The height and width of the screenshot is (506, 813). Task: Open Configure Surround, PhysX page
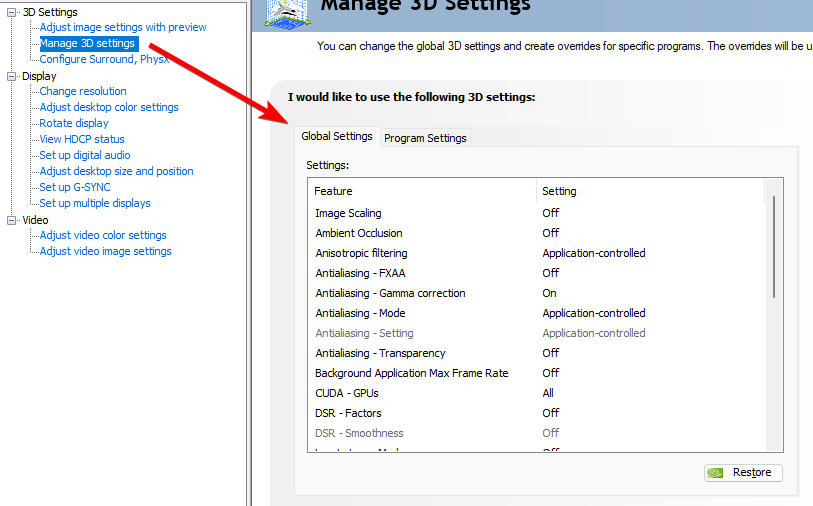[x=104, y=59]
